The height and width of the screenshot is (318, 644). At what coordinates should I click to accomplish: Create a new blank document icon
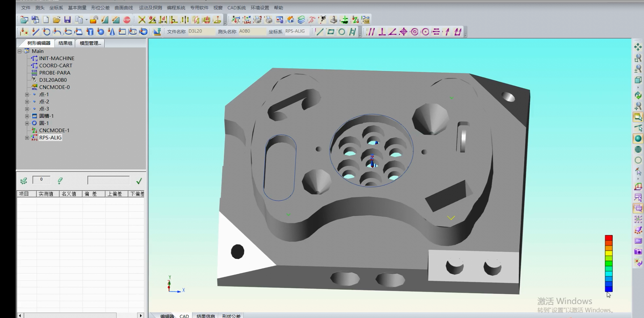(46, 20)
